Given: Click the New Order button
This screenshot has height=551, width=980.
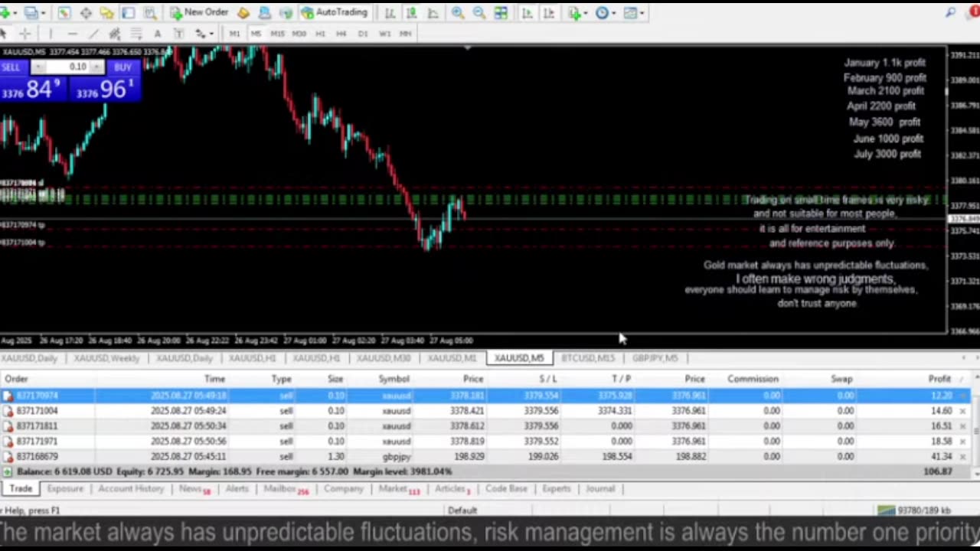Looking at the screenshot, I should (x=199, y=13).
